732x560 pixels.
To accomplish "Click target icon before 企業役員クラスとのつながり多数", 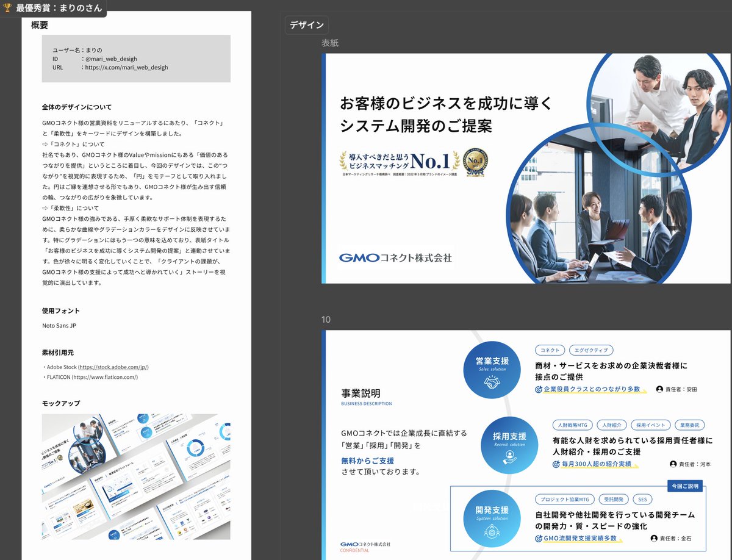I will coord(539,389).
